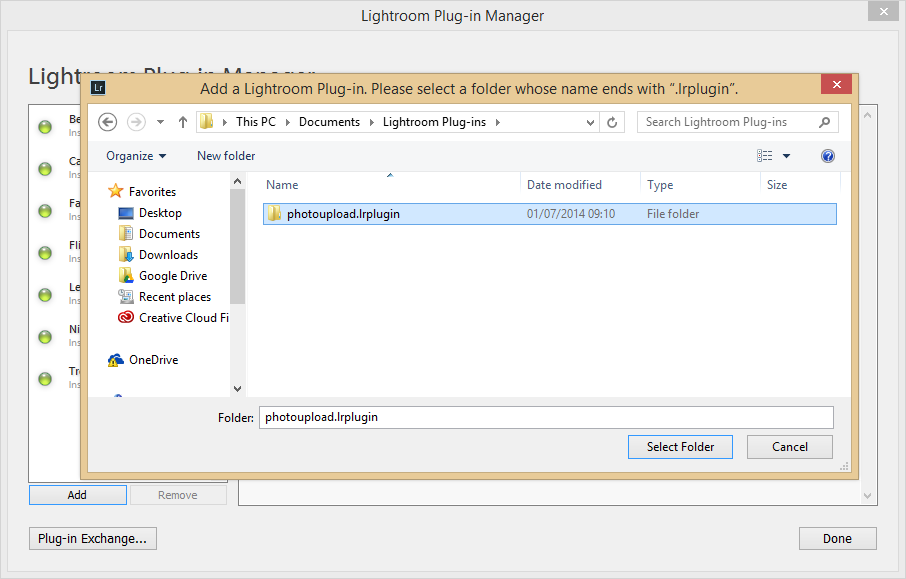Click the Folder name input field
This screenshot has height=579, width=906.
pos(545,418)
